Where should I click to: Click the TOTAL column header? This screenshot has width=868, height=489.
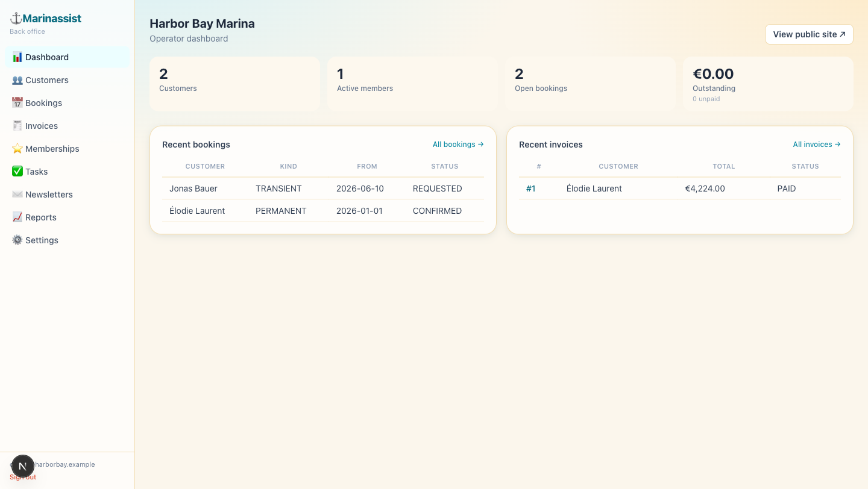[724, 166]
